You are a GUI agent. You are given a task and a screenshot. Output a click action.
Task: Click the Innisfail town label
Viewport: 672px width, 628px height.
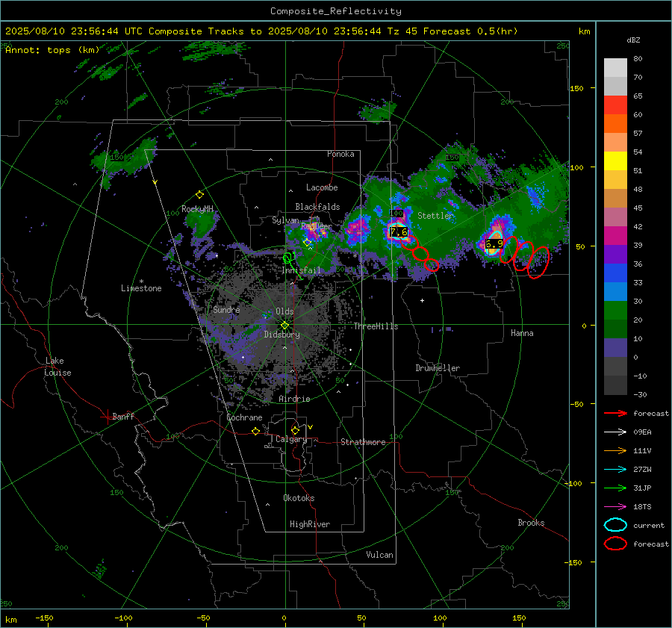[x=302, y=270]
